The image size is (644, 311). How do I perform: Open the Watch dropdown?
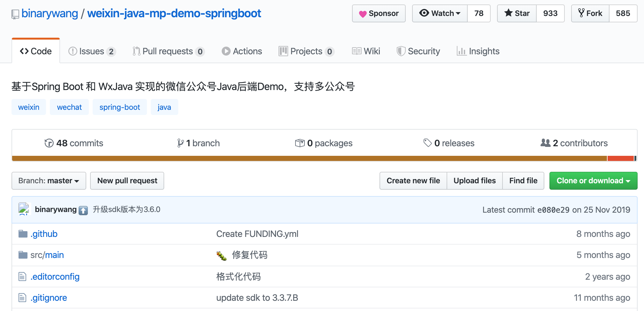pos(440,13)
